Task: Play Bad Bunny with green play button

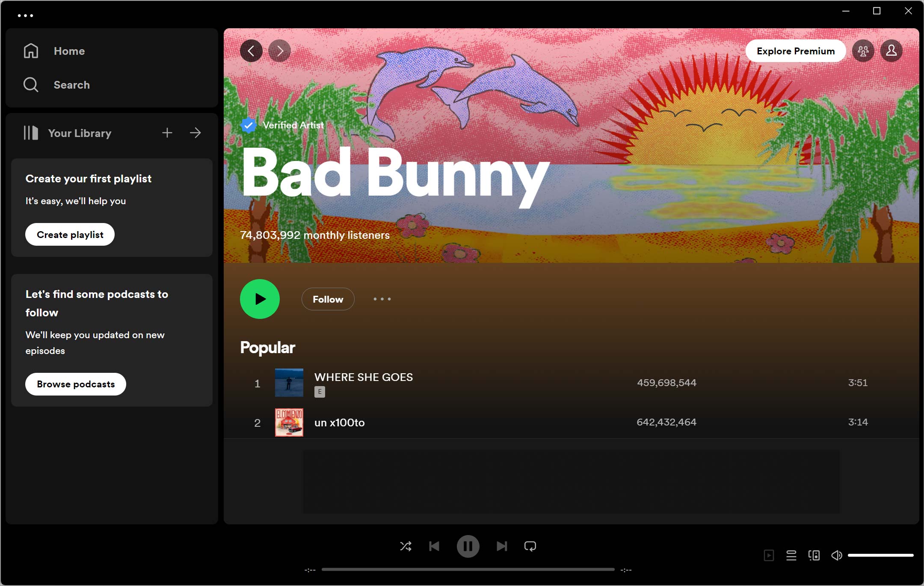Action: tap(260, 299)
